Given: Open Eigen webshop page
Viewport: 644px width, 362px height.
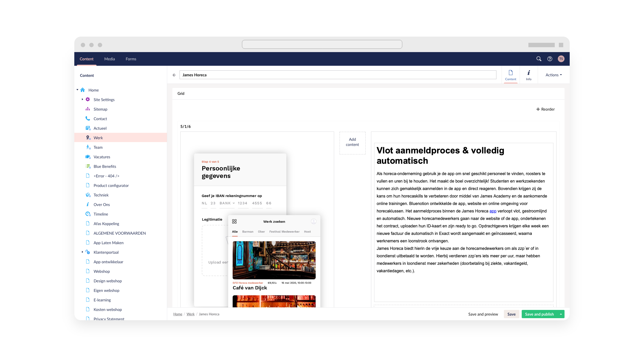Looking at the screenshot, I should pos(106,290).
